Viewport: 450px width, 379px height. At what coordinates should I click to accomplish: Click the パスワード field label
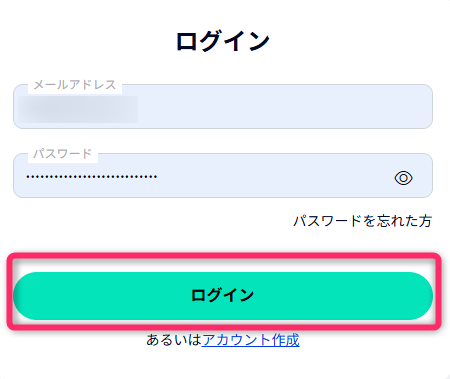coord(62,154)
